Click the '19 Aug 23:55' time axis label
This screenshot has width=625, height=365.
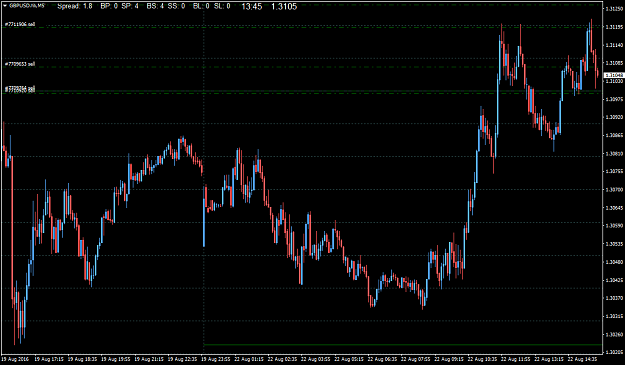pyautogui.click(x=216, y=359)
